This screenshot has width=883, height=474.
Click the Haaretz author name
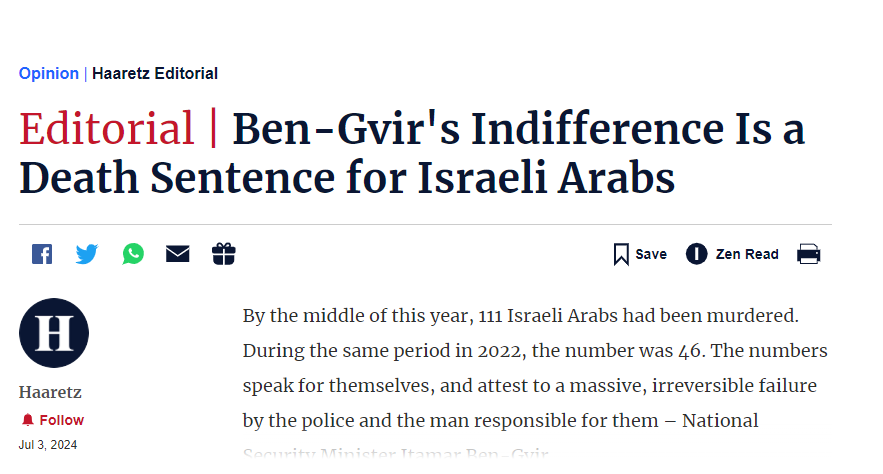click(50, 392)
